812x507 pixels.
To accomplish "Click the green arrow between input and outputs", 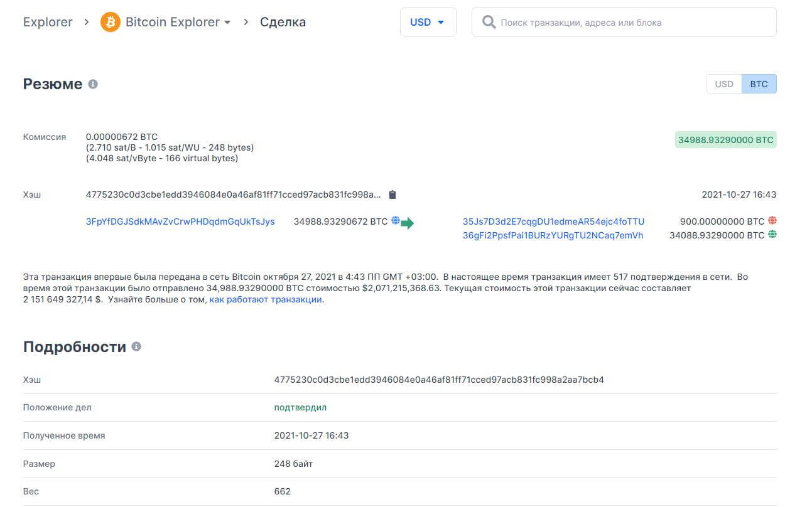I will coord(408,223).
